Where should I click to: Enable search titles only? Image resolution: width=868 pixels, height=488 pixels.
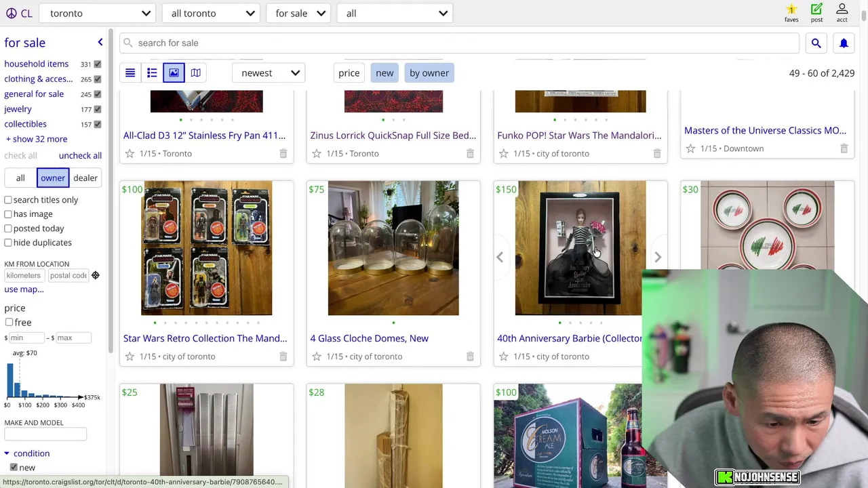(x=8, y=200)
